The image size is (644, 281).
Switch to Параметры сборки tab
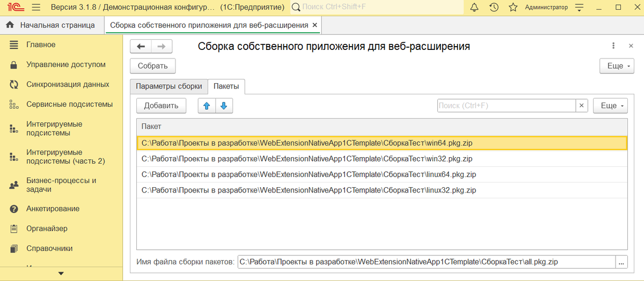pos(169,86)
